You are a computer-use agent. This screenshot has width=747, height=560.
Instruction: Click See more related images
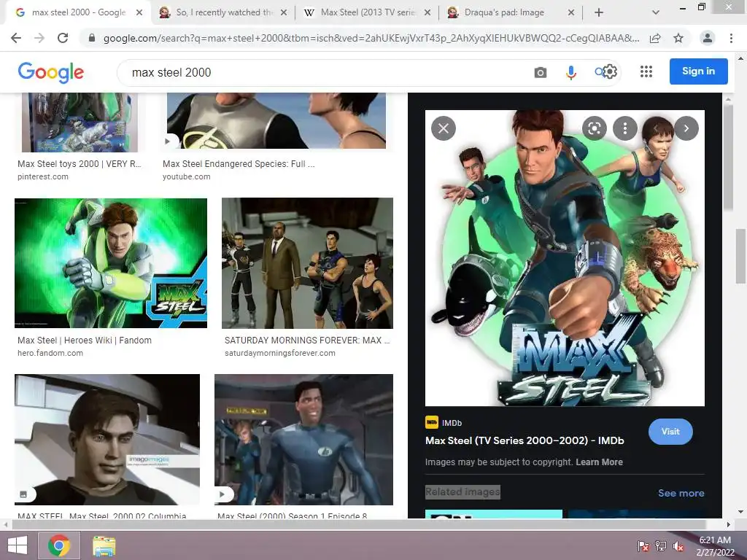681,493
